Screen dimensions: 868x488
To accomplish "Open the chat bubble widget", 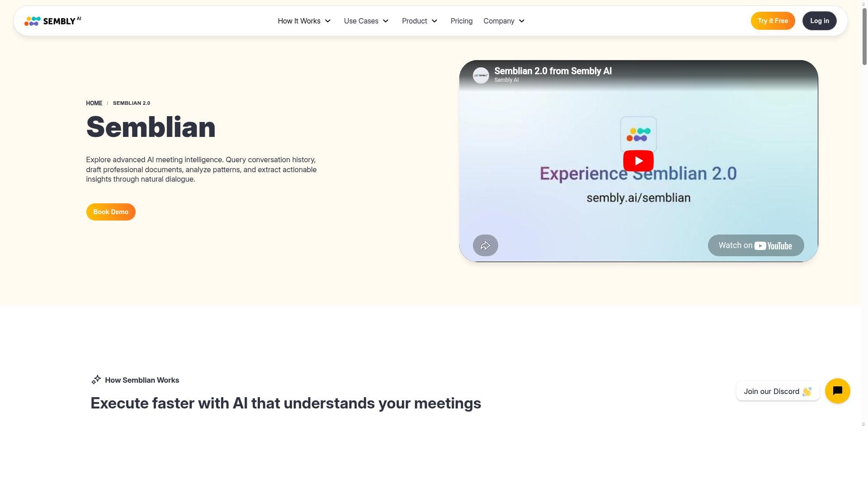I will 837,391.
